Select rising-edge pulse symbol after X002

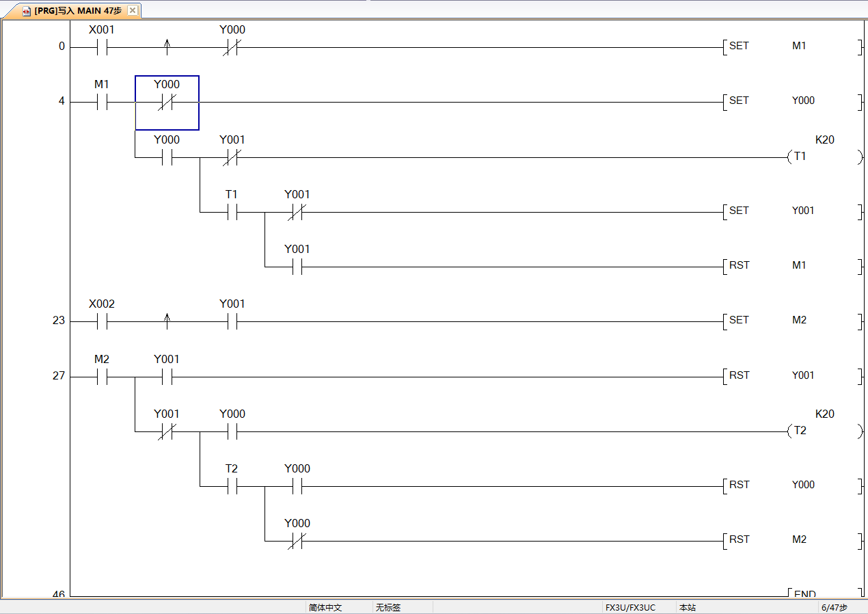[x=167, y=322]
